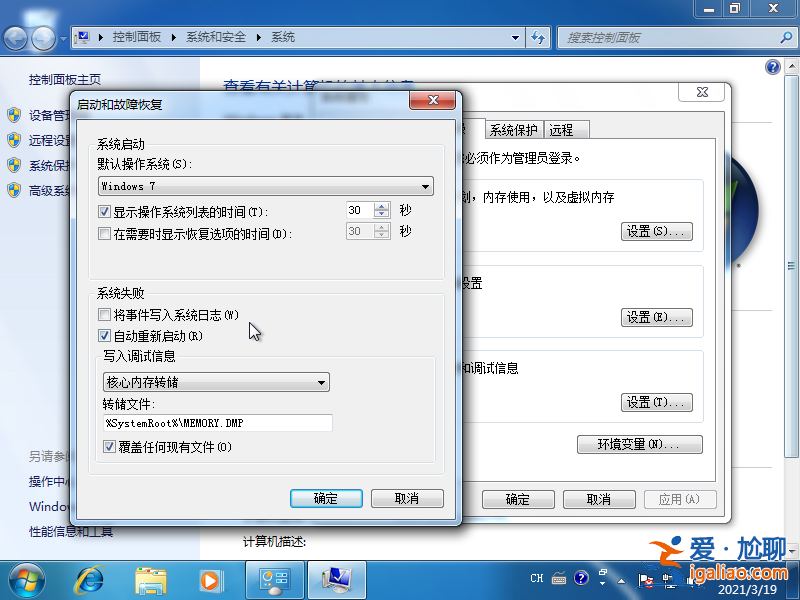Viewport: 800px width, 600px height.
Task: Open the 写入调试信息 dropdown
Action: [322, 382]
